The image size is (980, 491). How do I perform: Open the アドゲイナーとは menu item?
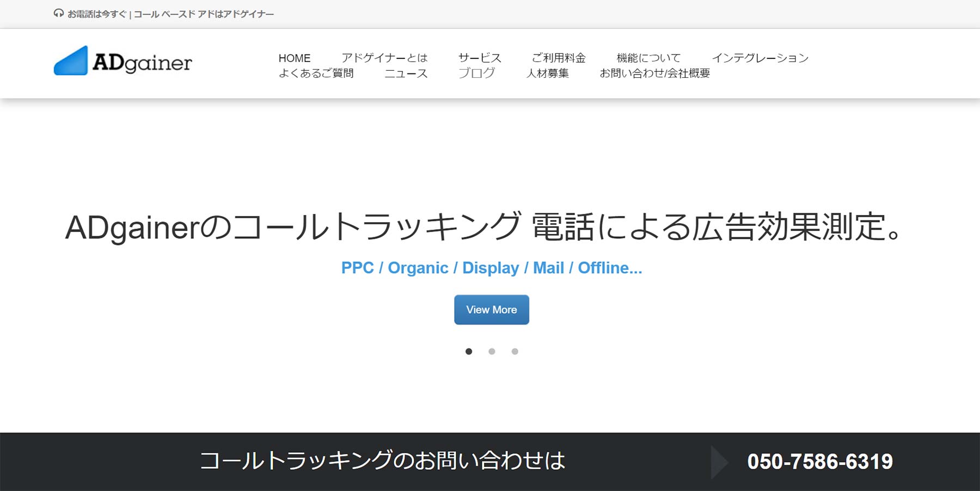coord(384,58)
